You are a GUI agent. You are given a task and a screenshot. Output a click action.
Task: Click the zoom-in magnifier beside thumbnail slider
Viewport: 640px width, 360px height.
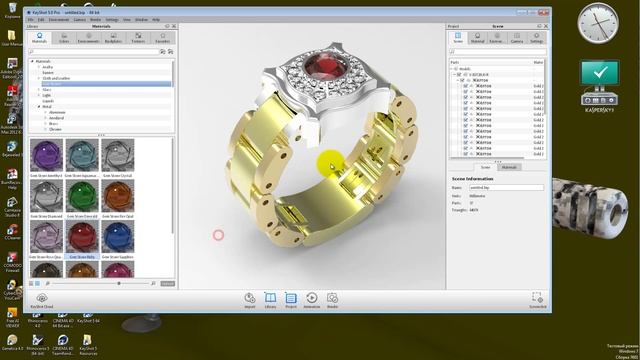coord(153,283)
